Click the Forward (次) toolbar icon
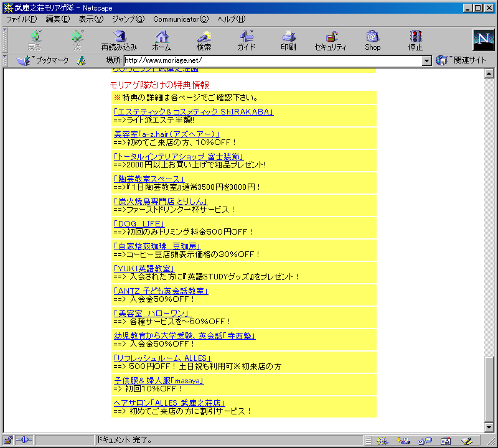This screenshot has width=498, height=448. 77,40
